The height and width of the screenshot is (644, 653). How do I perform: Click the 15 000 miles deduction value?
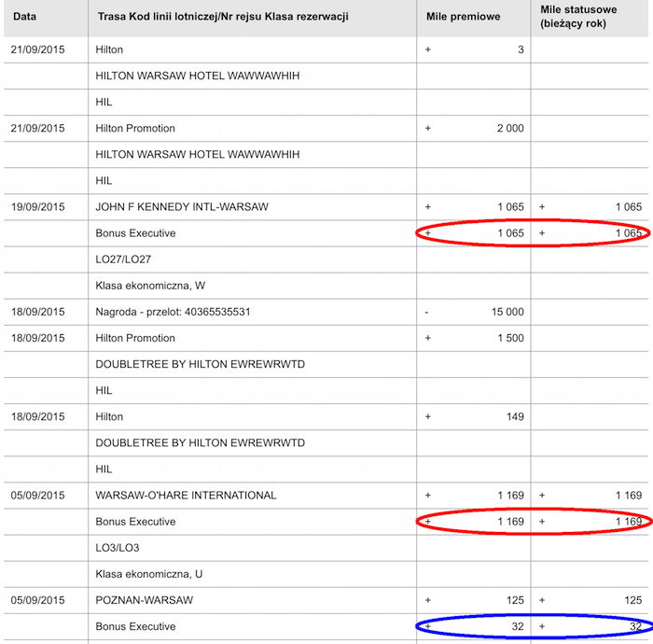[507, 312]
